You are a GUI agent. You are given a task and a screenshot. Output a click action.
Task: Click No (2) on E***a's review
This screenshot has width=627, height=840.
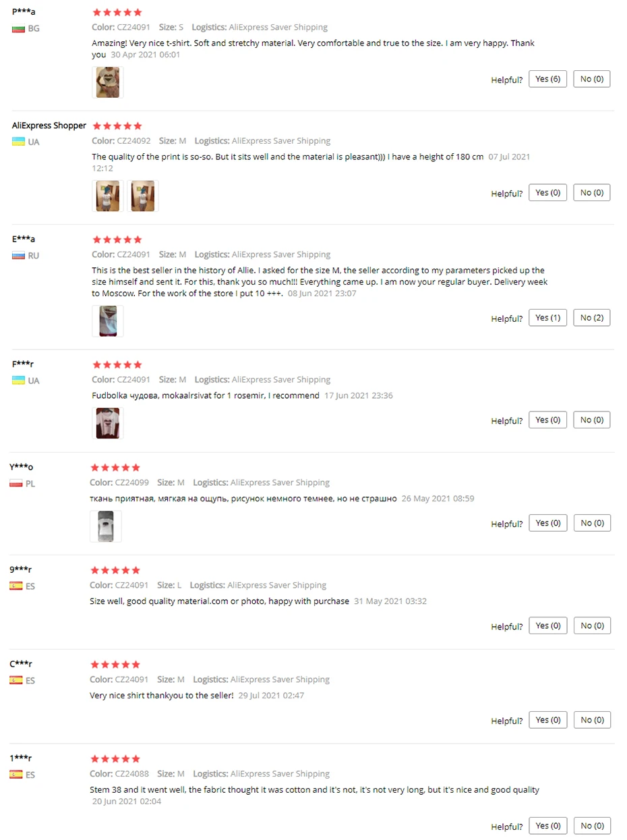pyautogui.click(x=592, y=318)
